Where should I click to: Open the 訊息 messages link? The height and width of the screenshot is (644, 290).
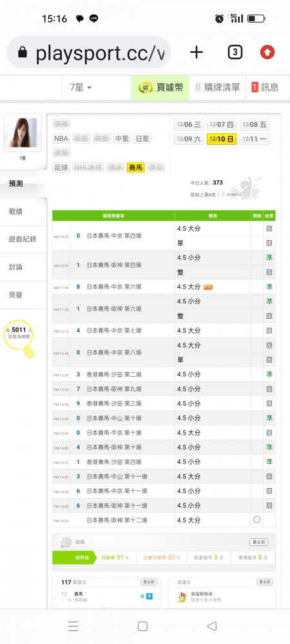coord(265,87)
